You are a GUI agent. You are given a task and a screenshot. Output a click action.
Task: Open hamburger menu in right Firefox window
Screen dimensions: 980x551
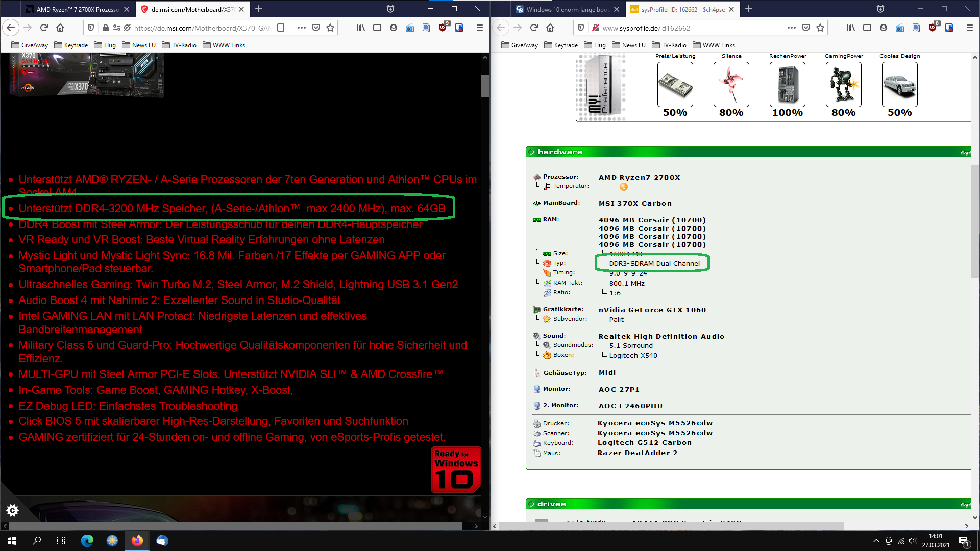click(x=969, y=28)
